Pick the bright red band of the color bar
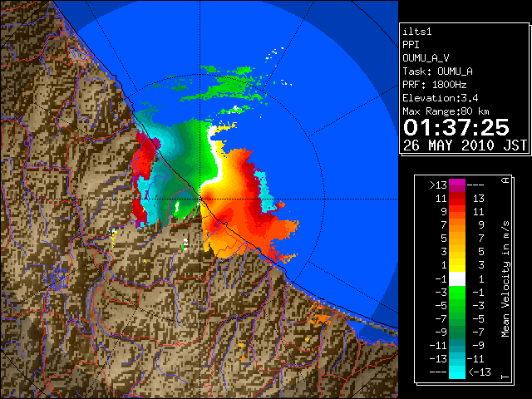 (457, 202)
